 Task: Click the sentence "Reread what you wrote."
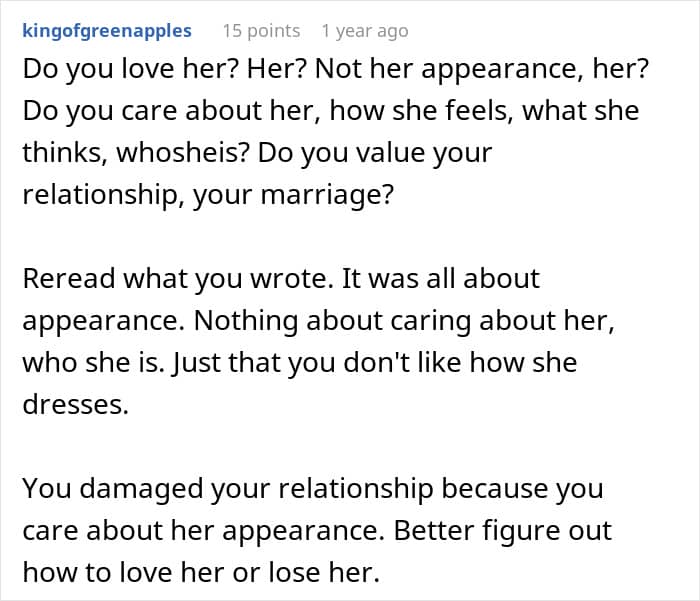click(x=178, y=279)
